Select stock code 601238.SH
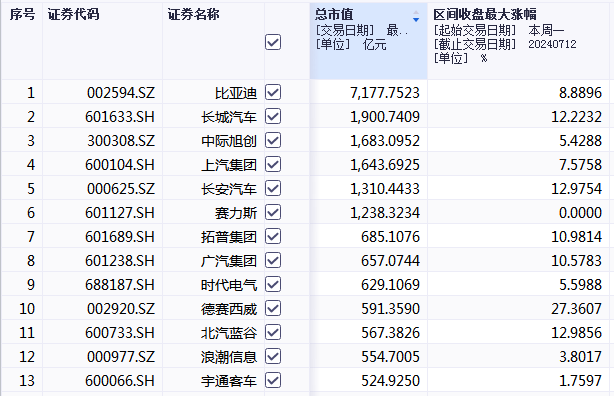The height and width of the screenshot is (396, 614). [x=120, y=261]
